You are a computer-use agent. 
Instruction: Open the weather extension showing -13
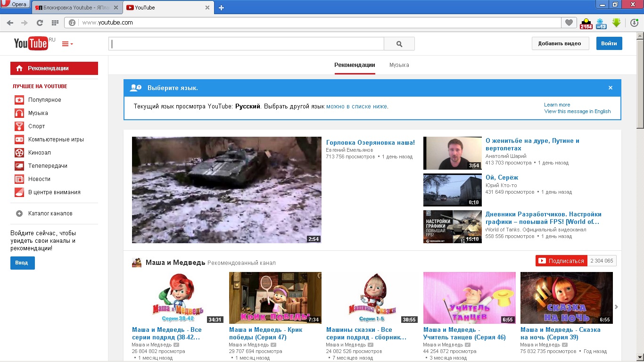click(601, 23)
